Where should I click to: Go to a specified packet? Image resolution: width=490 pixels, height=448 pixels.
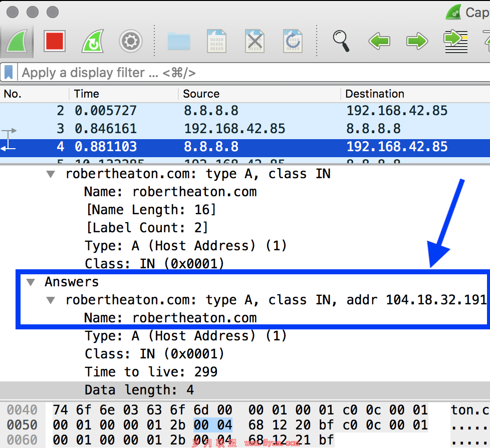(x=455, y=41)
